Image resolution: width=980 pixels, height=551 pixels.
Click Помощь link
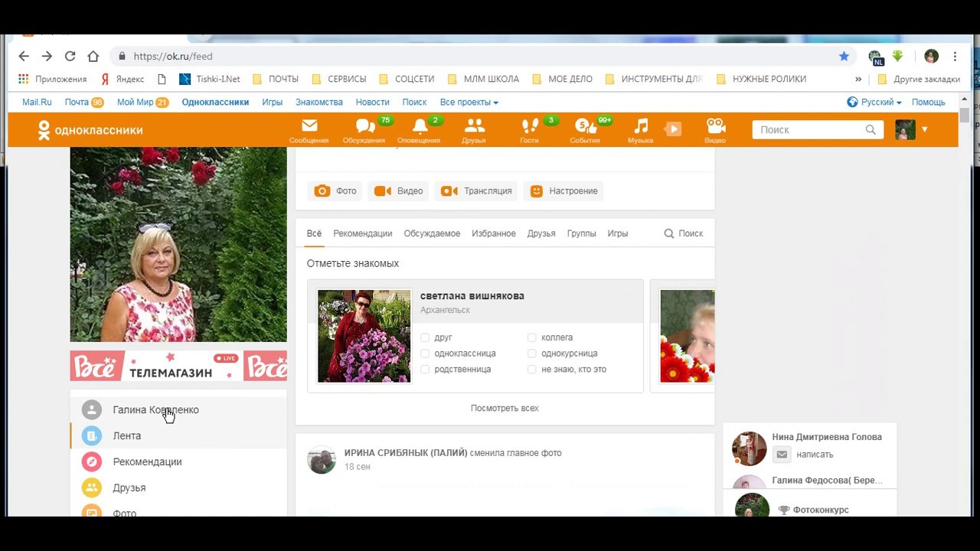pos(928,102)
